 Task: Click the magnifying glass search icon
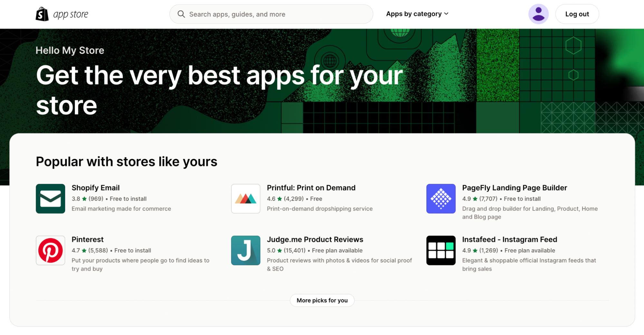pos(181,14)
